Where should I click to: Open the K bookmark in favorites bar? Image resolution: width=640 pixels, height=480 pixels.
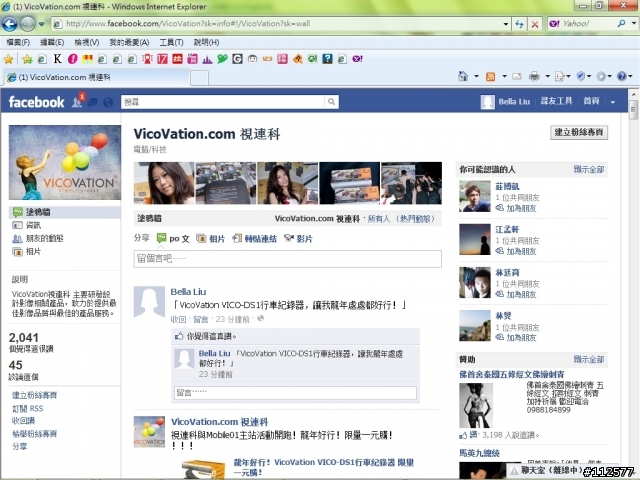(x=58, y=59)
